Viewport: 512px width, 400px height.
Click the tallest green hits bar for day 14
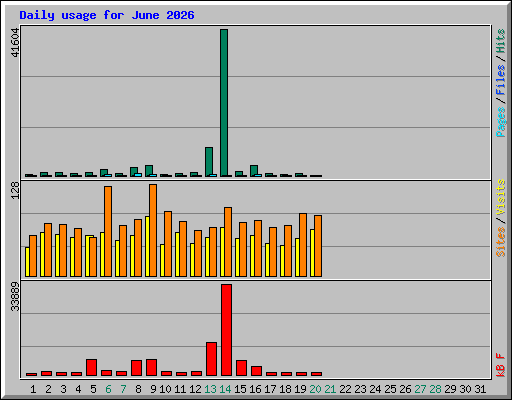click(x=224, y=103)
